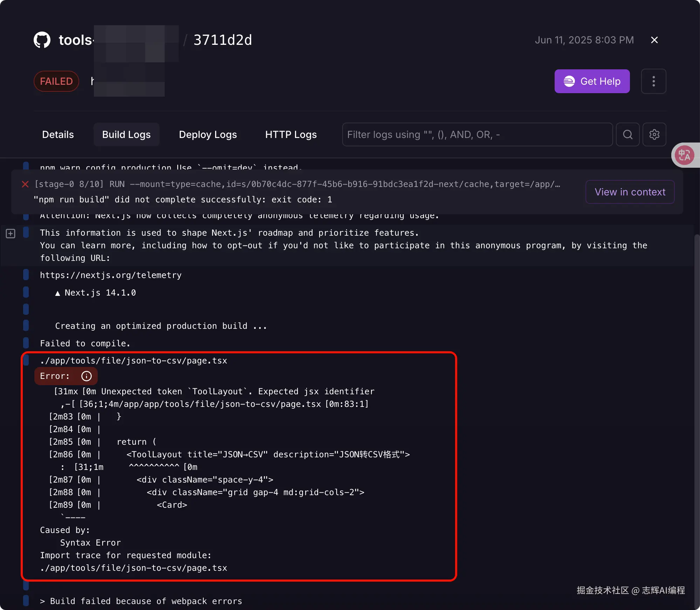This screenshot has height=610, width=700.
Task: Click the GitHub logo icon
Action: click(x=42, y=40)
